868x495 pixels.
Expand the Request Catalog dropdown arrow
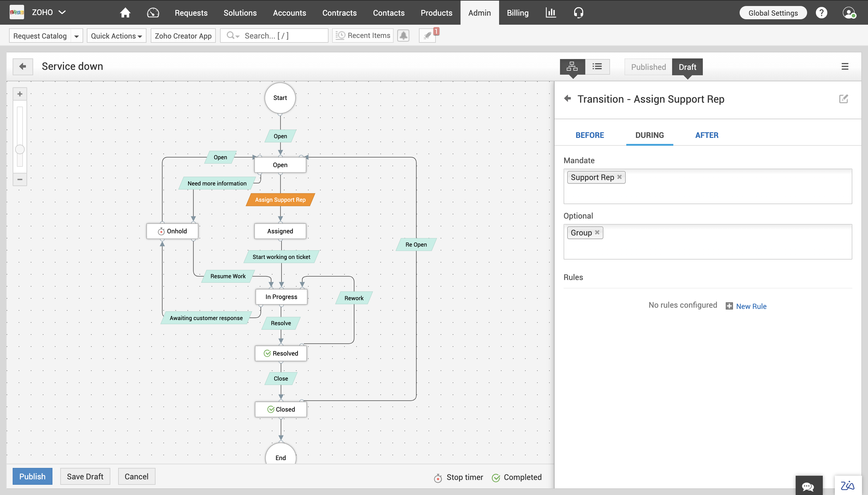77,36
